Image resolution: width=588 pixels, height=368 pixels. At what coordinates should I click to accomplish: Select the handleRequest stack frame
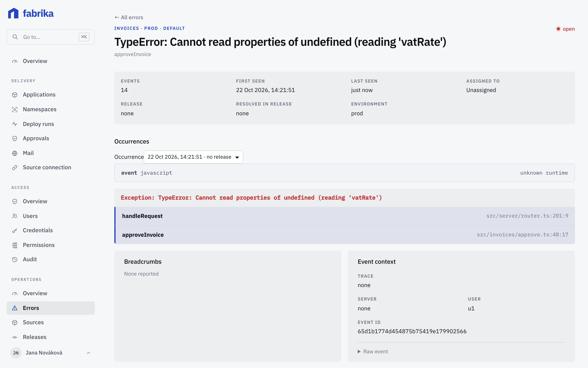pos(345,216)
